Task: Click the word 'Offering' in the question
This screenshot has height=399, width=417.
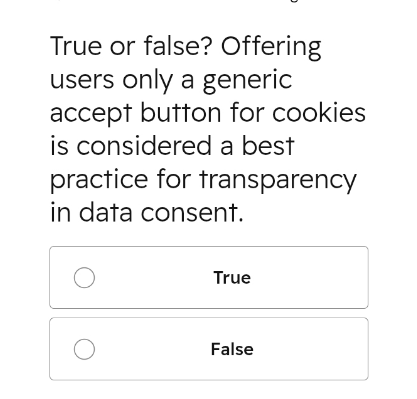Action: point(271,47)
